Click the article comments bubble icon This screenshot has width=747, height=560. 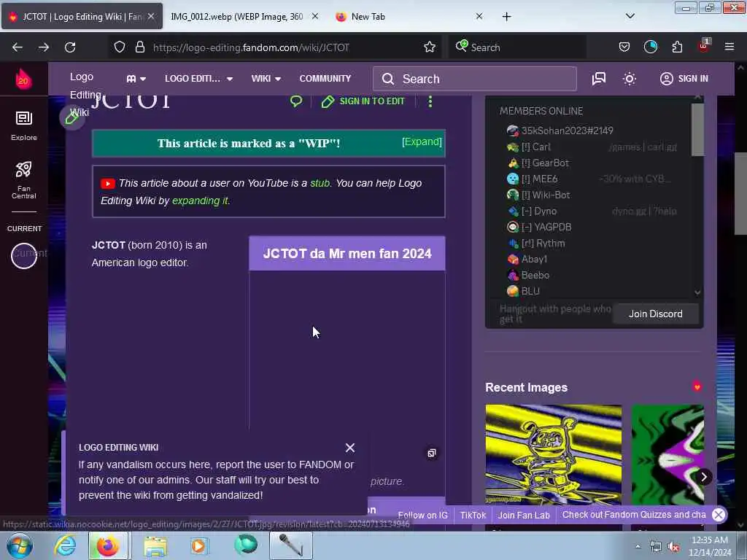pyautogui.click(x=296, y=101)
